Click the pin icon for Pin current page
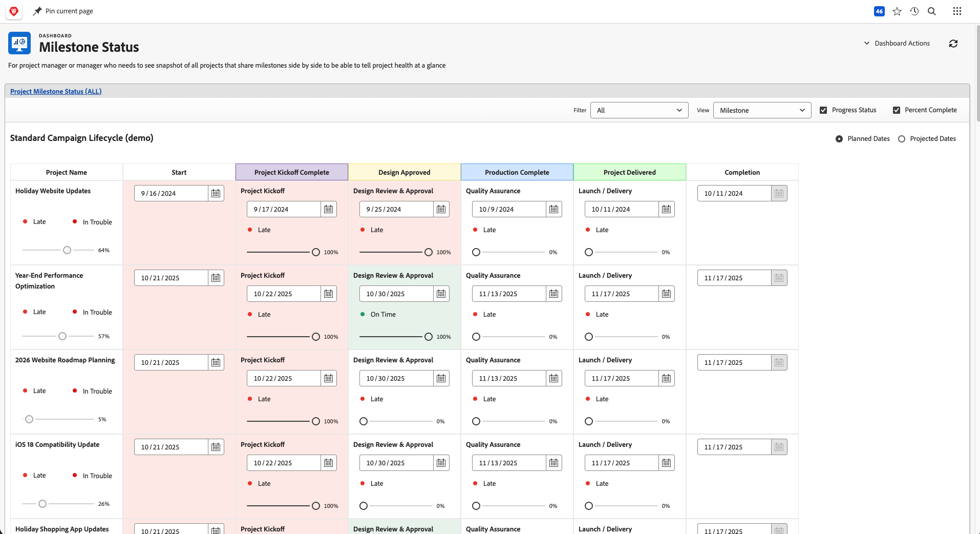Viewport: 980px width, 534px height. point(37,11)
